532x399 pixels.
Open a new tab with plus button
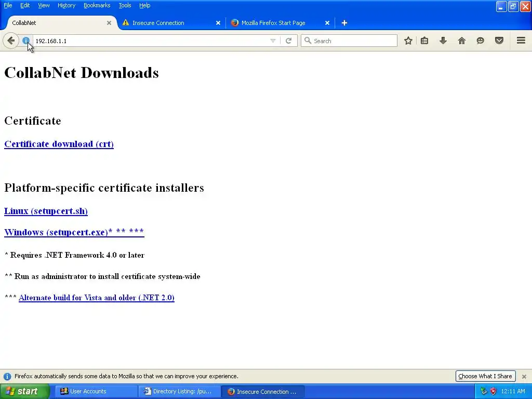[x=344, y=23]
